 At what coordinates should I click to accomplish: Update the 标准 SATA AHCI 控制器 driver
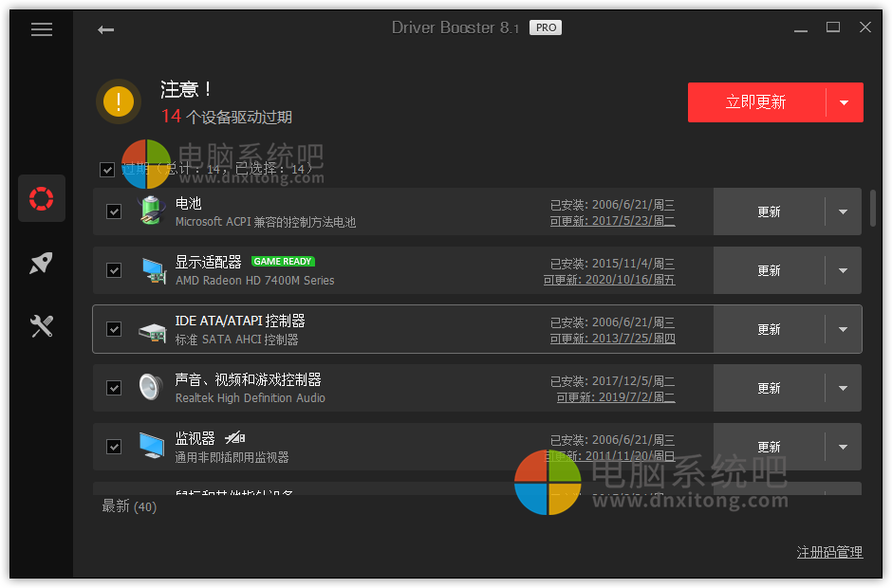click(x=770, y=329)
